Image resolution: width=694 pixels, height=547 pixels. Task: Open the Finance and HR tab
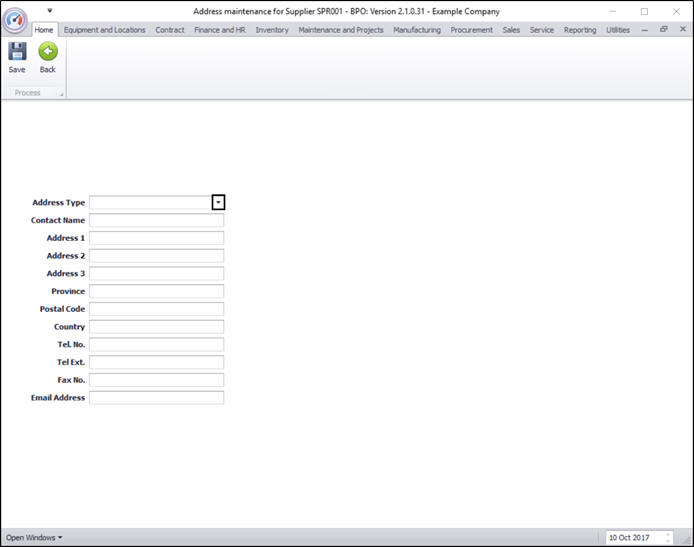tap(220, 30)
